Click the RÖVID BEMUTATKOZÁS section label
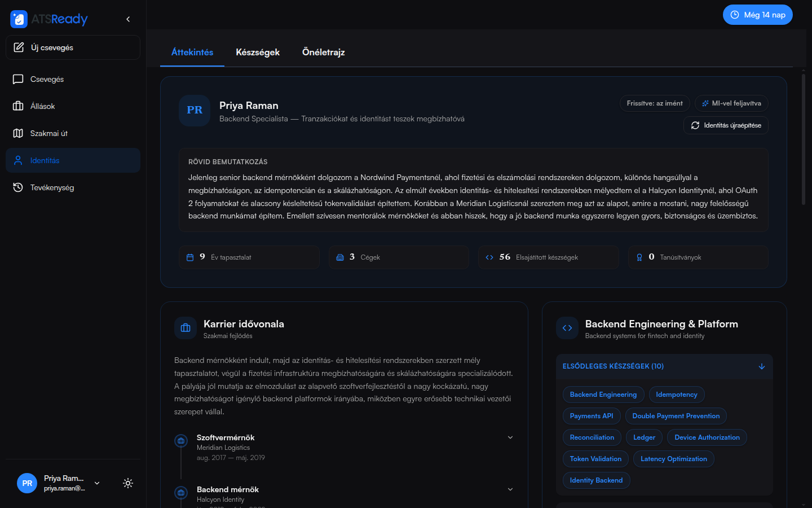The image size is (812, 508). click(x=228, y=162)
